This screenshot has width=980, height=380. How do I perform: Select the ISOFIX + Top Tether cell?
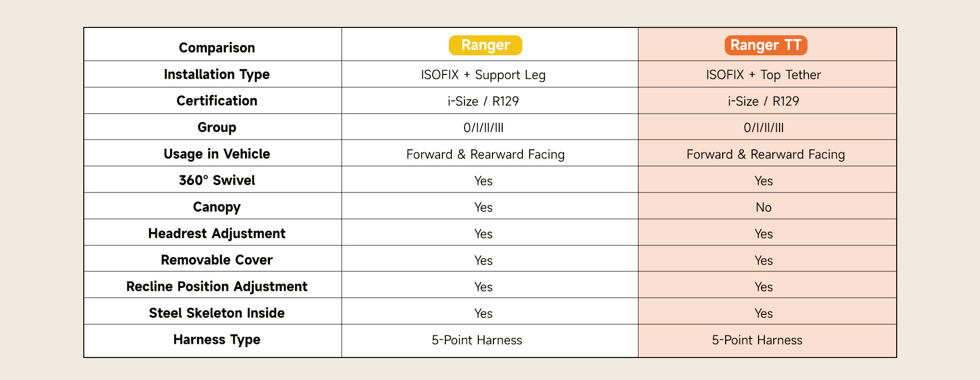tap(763, 75)
